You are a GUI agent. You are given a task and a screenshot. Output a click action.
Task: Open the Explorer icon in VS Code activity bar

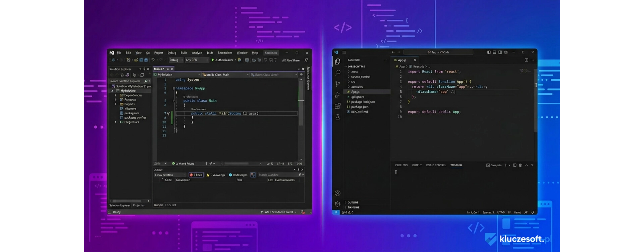pyautogui.click(x=337, y=61)
